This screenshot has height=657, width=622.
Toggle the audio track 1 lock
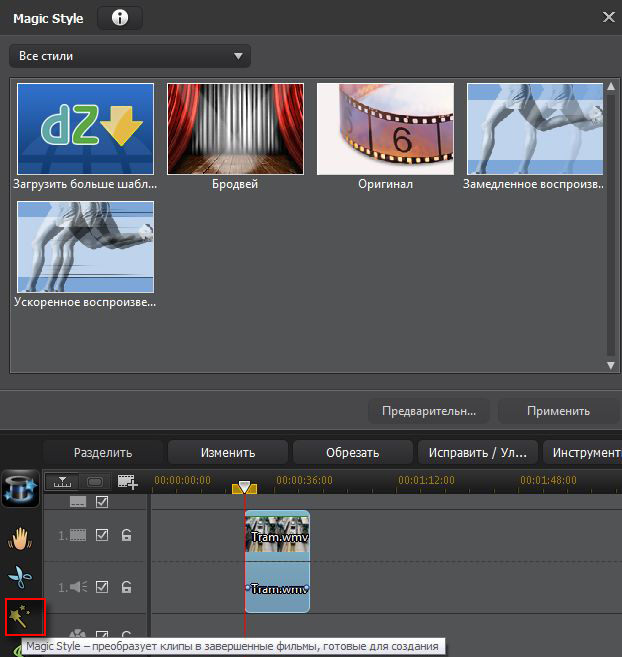[127, 588]
